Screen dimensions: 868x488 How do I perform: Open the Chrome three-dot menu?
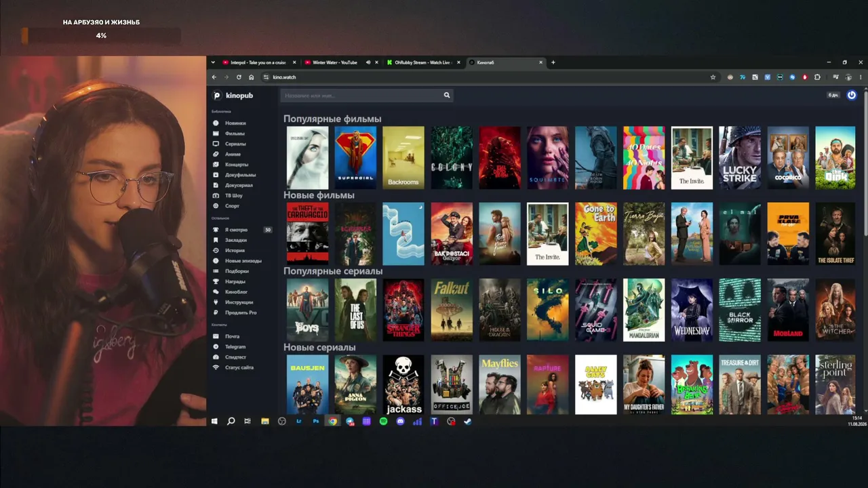click(861, 77)
